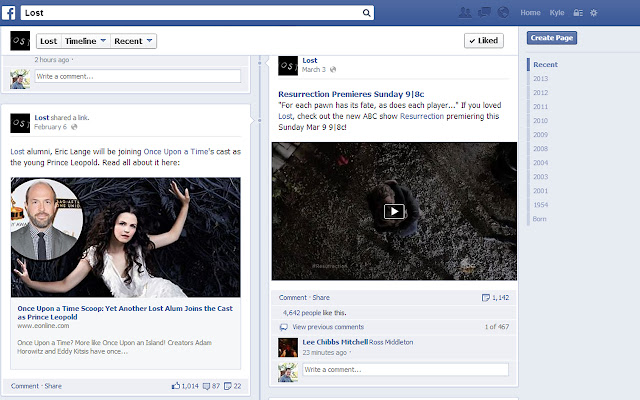Open the messages icon
The width and height of the screenshot is (640, 400).
484,13
